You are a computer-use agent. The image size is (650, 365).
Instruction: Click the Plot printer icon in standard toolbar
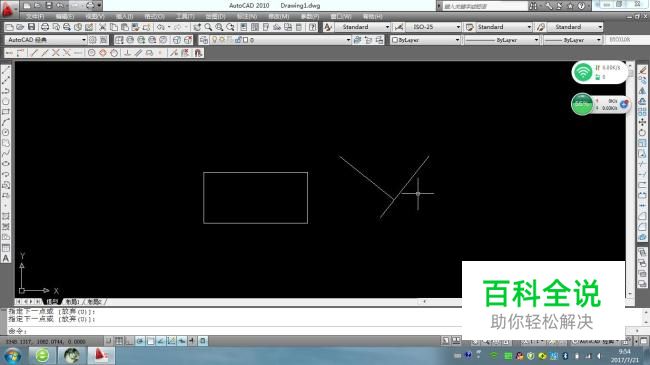(x=45, y=27)
